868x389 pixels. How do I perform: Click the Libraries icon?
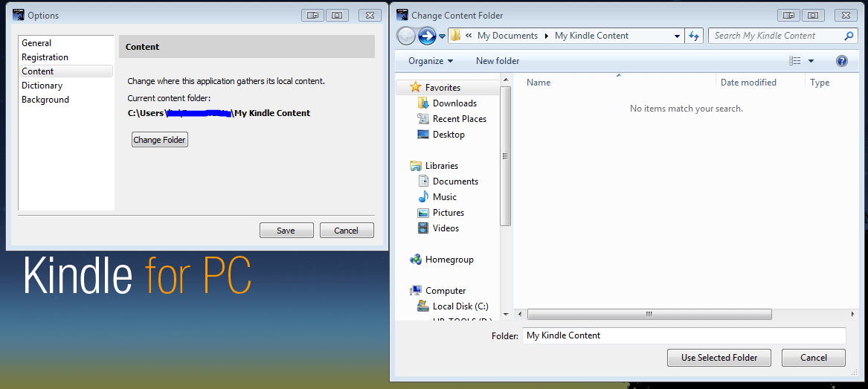415,165
